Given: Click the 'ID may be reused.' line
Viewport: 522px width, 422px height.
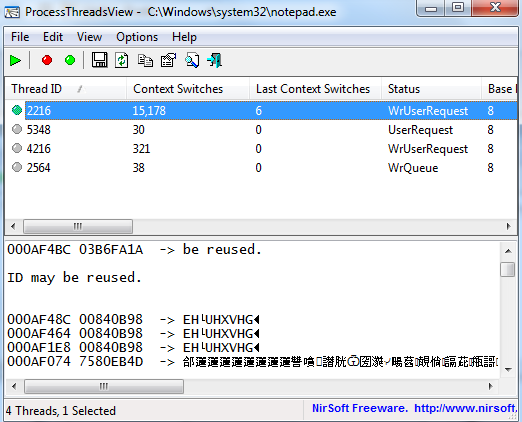Looking at the screenshot, I should click(75, 277).
